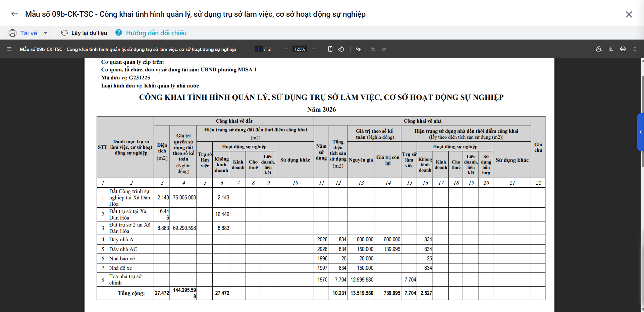Expand the blue side panel chevron tab
The width and height of the screenshot is (644, 312).
[641, 132]
